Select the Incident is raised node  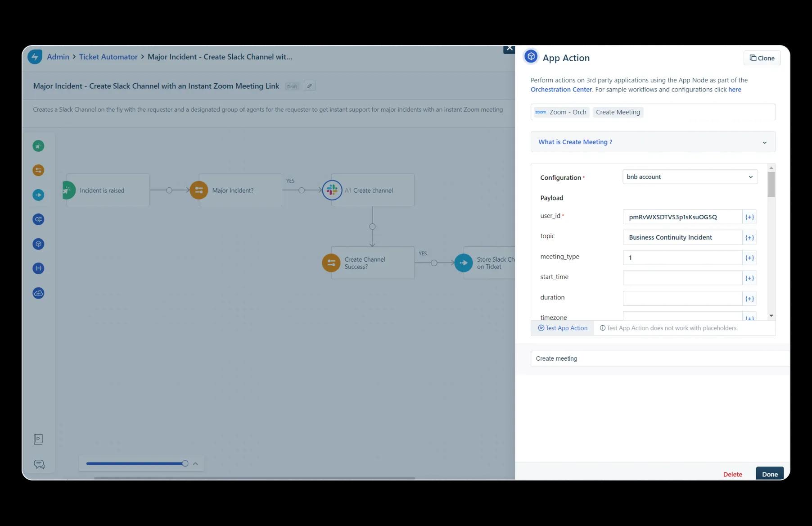click(x=108, y=190)
